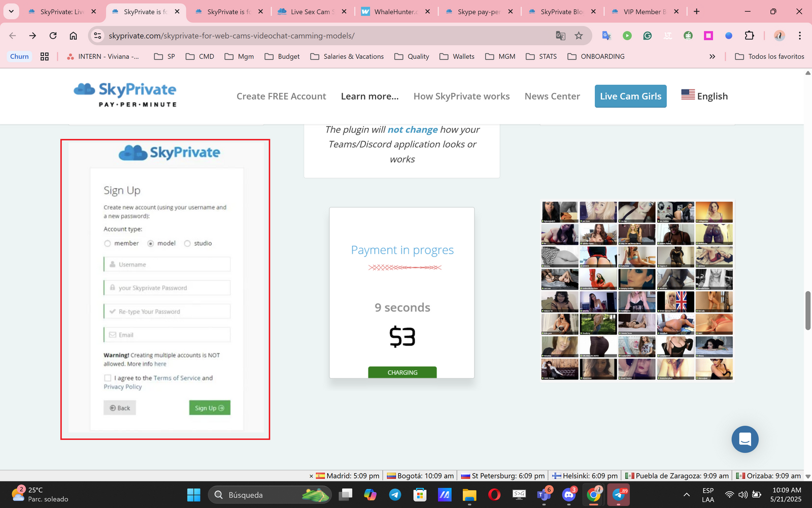Open the Churn bookmark

[19, 56]
